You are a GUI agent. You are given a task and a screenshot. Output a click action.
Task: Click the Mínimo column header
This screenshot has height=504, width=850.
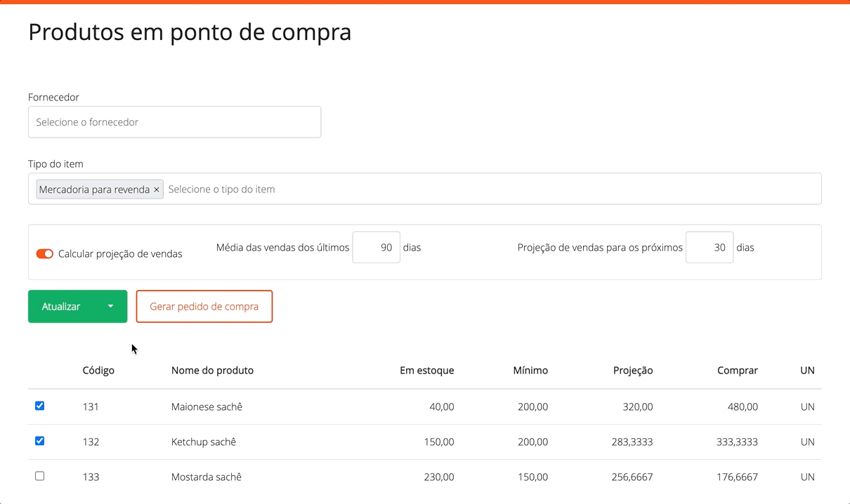pos(530,371)
